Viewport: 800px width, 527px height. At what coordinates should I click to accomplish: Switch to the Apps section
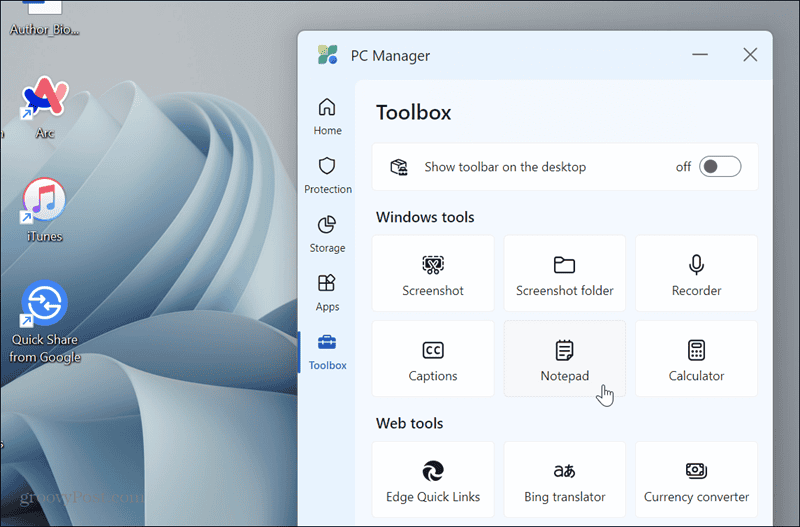point(327,292)
